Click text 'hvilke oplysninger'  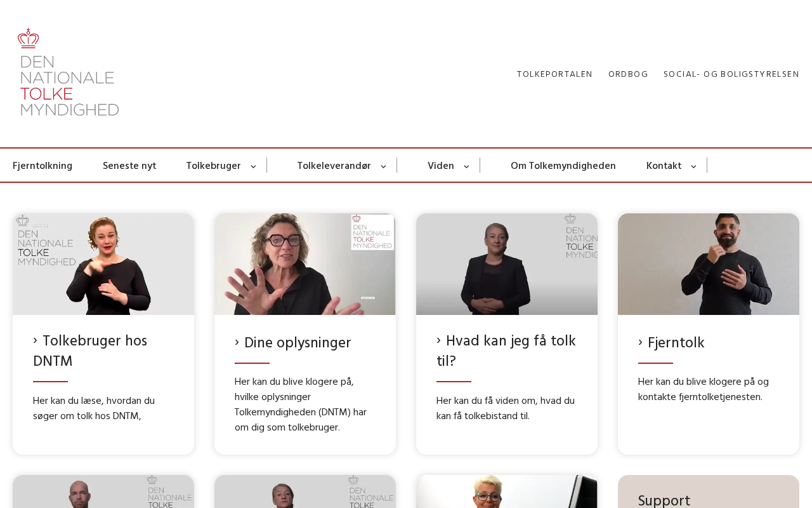[273, 397]
